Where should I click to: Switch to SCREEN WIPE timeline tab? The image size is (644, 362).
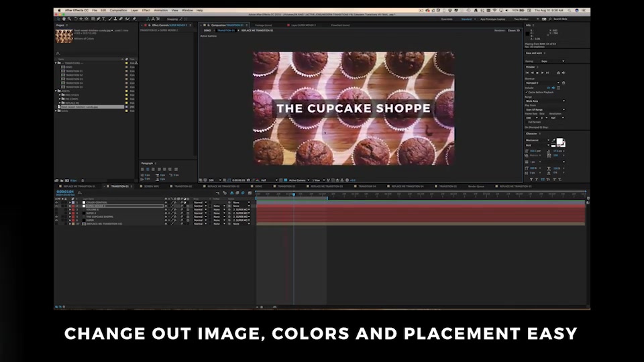click(151, 186)
